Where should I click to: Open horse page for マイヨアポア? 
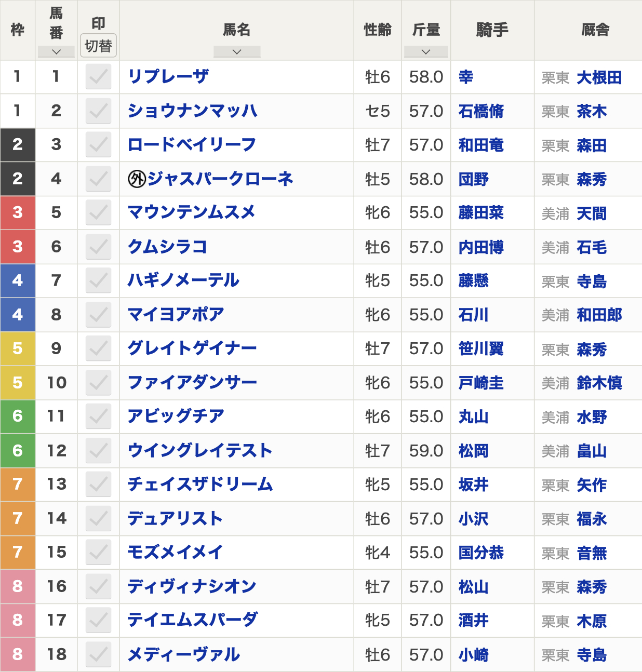point(176,315)
